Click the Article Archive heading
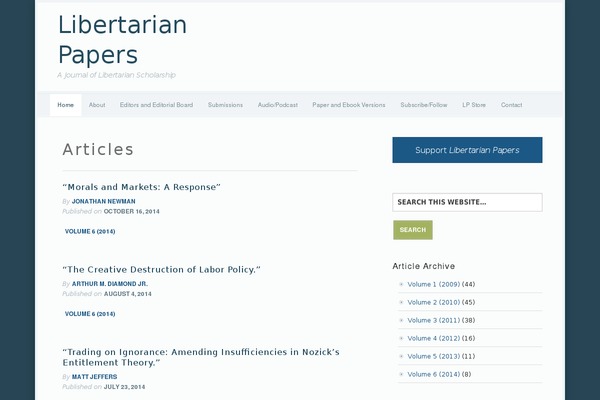Viewport: 600px width, 400px height. tap(424, 266)
